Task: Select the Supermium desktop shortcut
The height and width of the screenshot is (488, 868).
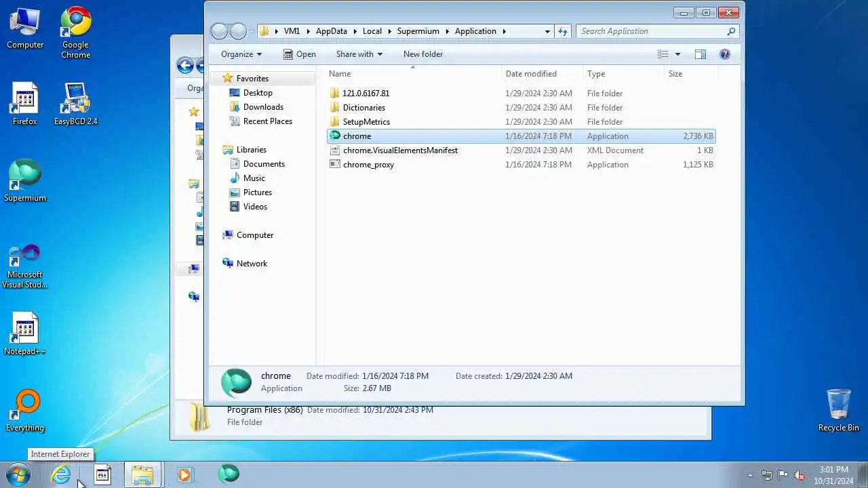Action: click(x=25, y=181)
